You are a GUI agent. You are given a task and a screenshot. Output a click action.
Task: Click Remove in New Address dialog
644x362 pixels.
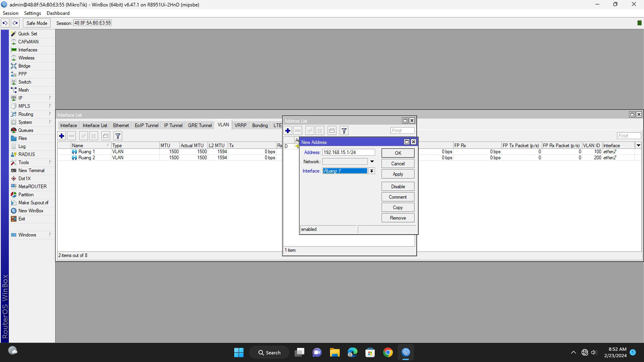click(398, 218)
